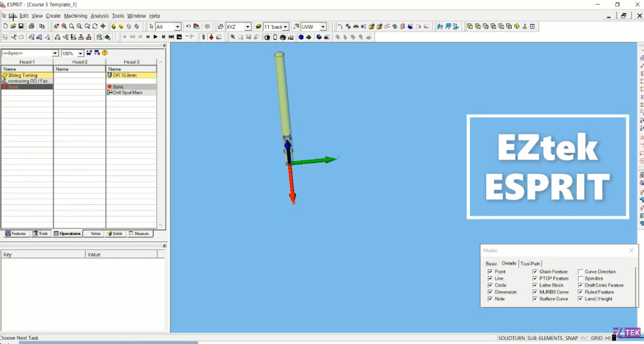Toggle the Lathe Stock checkbox

pos(535,286)
